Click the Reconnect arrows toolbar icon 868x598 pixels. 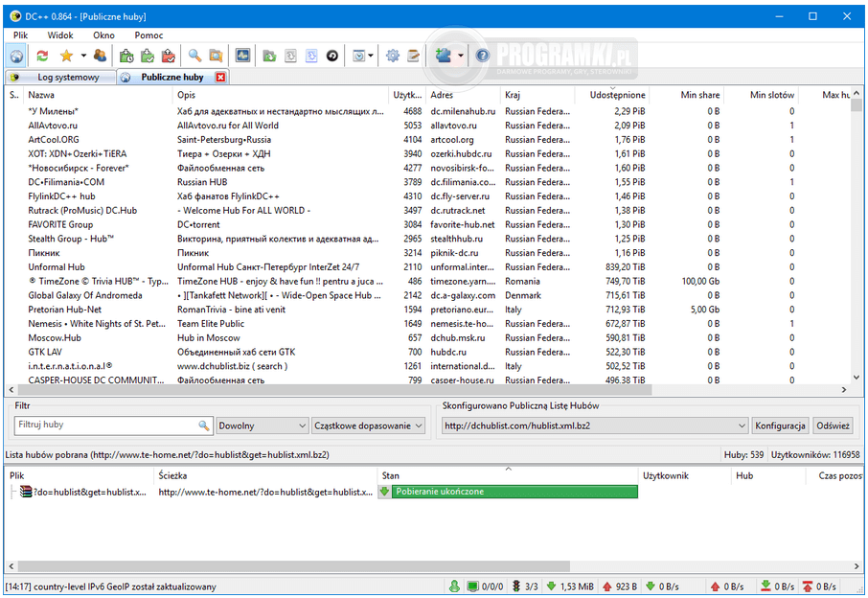pyautogui.click(x=42, y=56)
